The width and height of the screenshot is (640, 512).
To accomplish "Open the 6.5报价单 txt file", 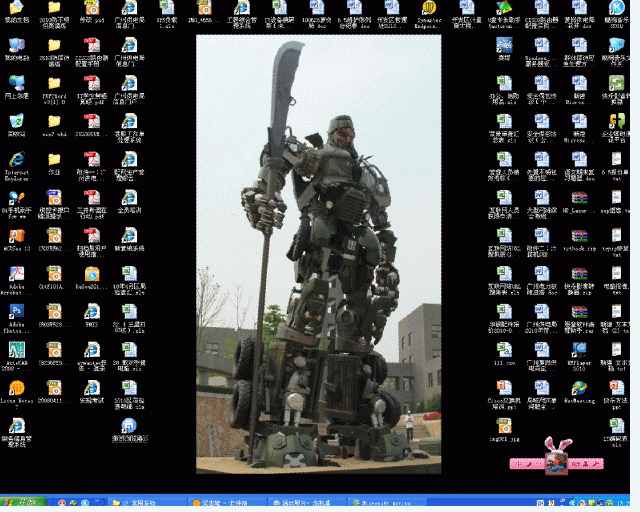I will (x=616, y=166).
